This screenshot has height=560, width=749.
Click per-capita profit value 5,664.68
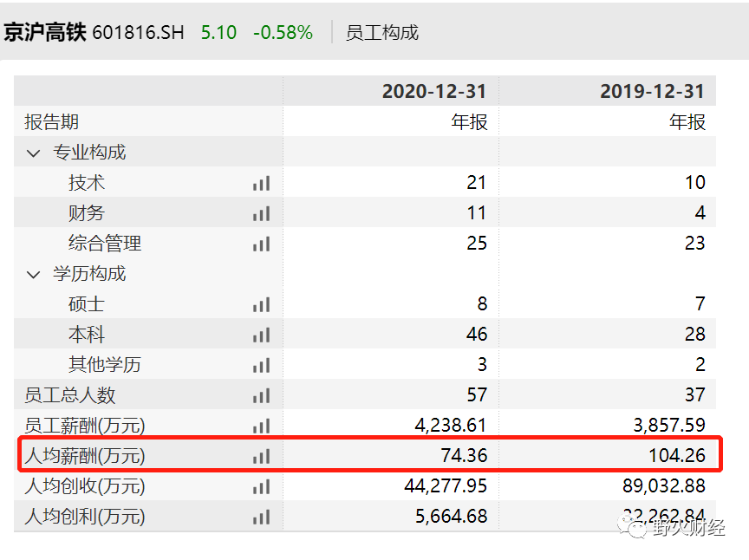pos(451,517)
